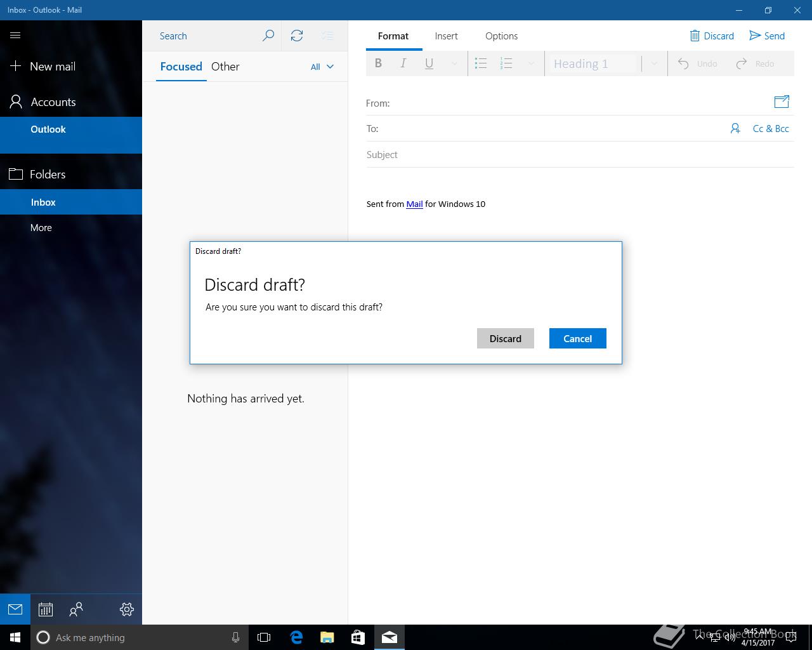This screenshot has height=650, width=812.
Task: Toggle Underline formatting
Action: click(x=429, y=63)
